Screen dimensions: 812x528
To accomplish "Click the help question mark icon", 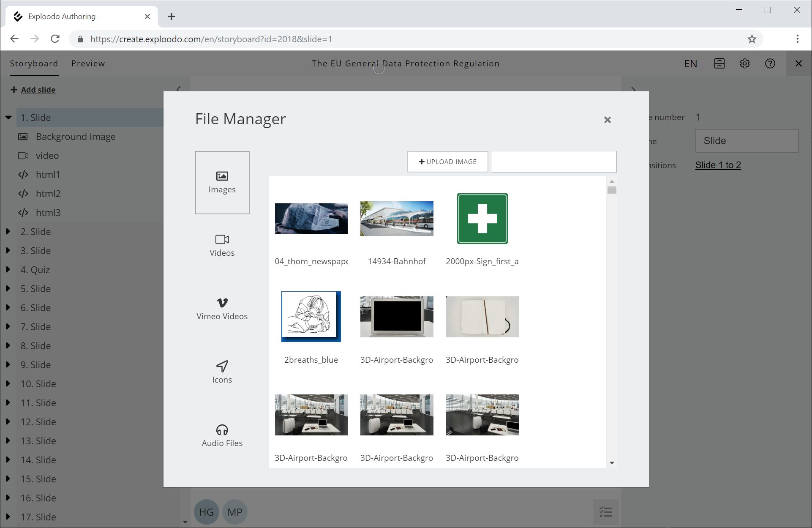I will [770, 63].
